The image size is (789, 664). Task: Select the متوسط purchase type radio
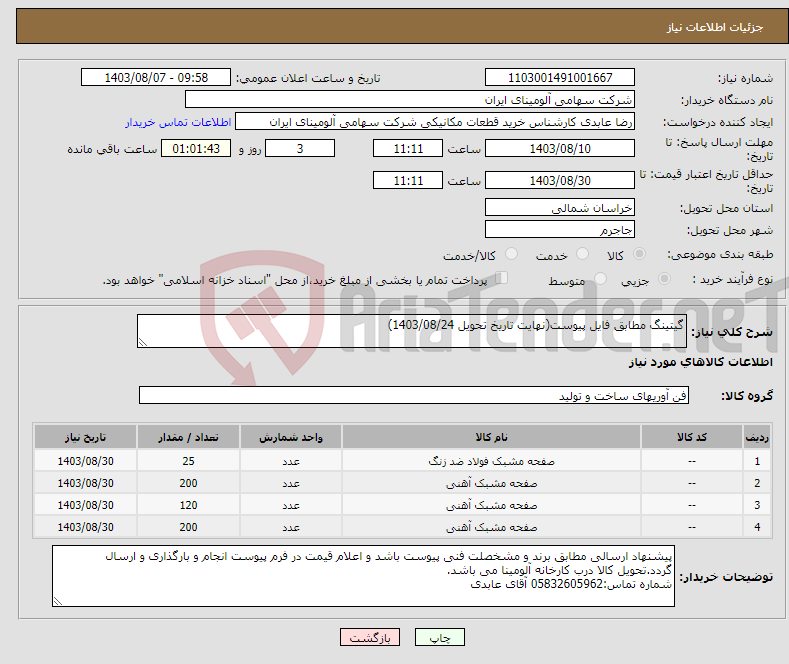click(x=600, y=279)
